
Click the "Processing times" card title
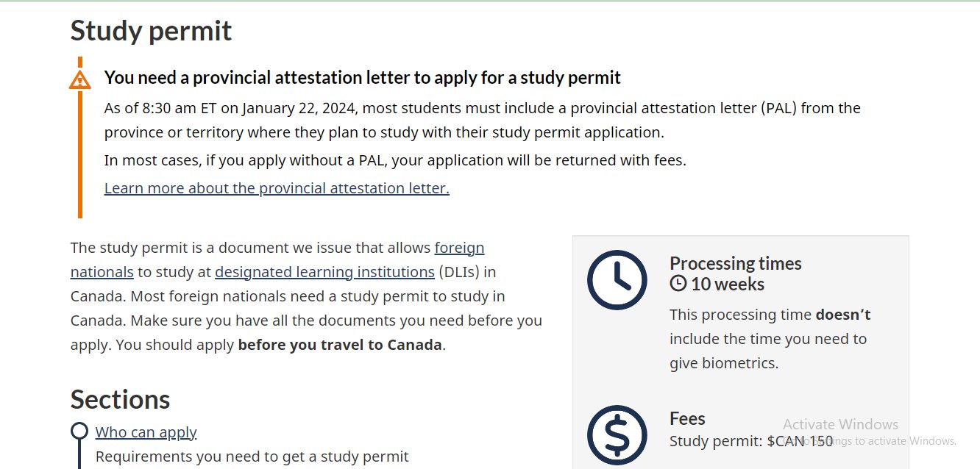pyautogui.click(x=736, y=263)
